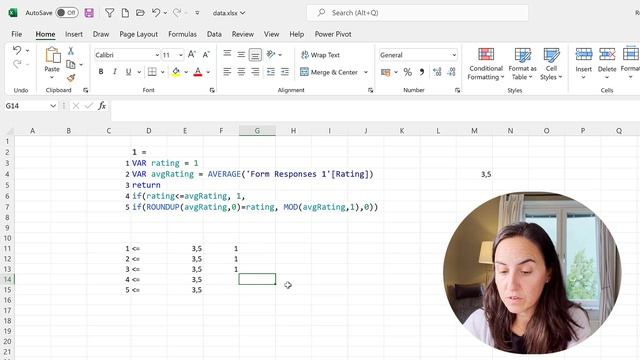Click the Decrease Indent icon
Image resolution: width=640 pixels, height=360 pixels.
(x=271, y=72)
